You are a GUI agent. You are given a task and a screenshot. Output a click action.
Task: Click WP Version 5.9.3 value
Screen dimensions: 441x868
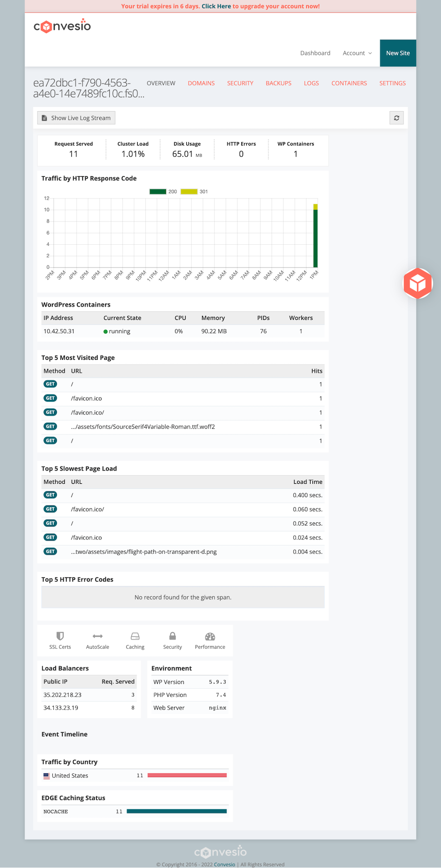tap(217, 682)
